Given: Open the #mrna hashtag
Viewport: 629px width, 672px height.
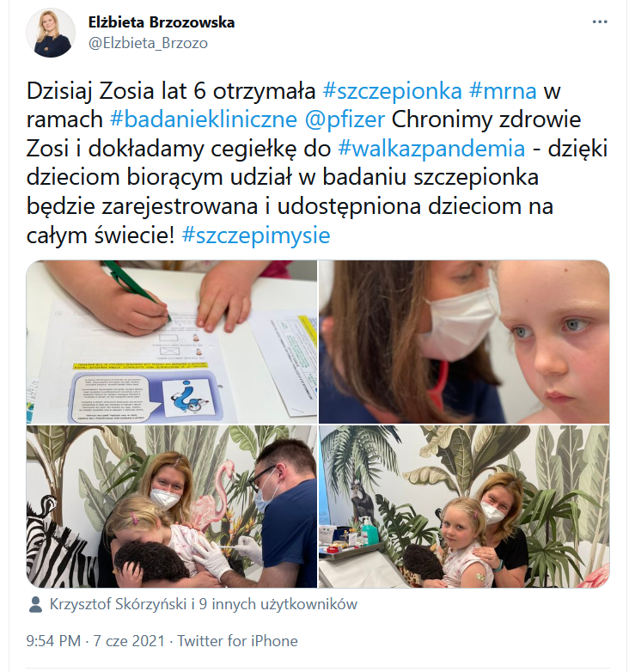Looking at the screenshot, I should tap(503, 91).
